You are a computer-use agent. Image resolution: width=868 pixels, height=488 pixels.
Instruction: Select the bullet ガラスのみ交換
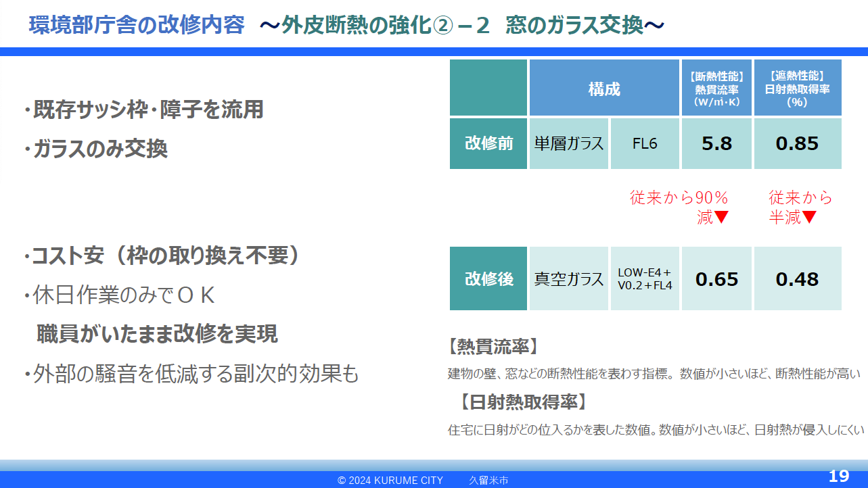tap(95, 149)
